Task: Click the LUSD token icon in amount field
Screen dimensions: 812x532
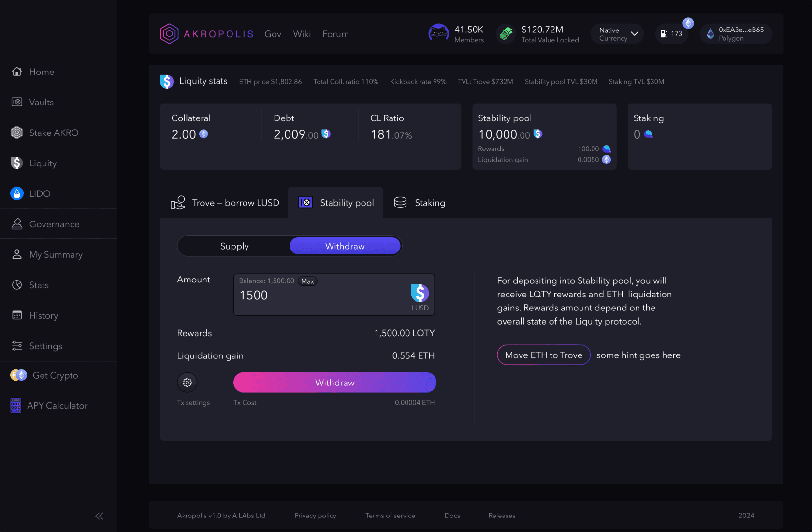Action: pos(420,293)
